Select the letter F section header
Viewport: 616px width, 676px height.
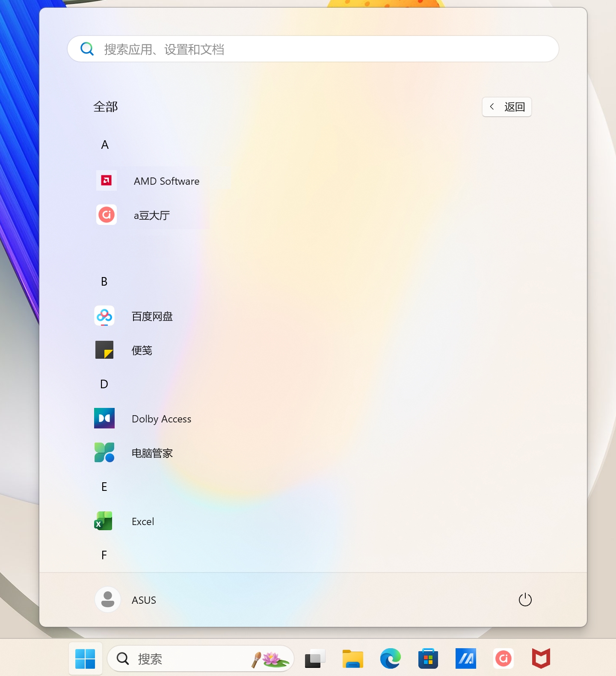pos(104,555)
